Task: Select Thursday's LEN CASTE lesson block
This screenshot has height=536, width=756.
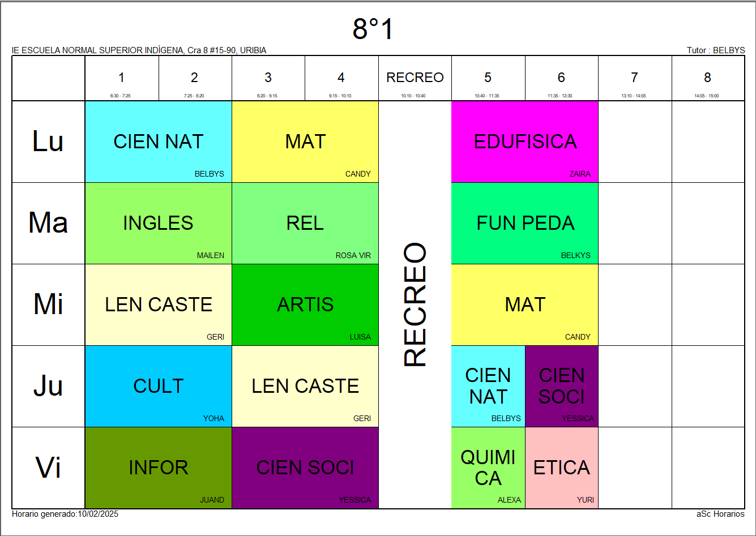Action: tap(305, 386)
